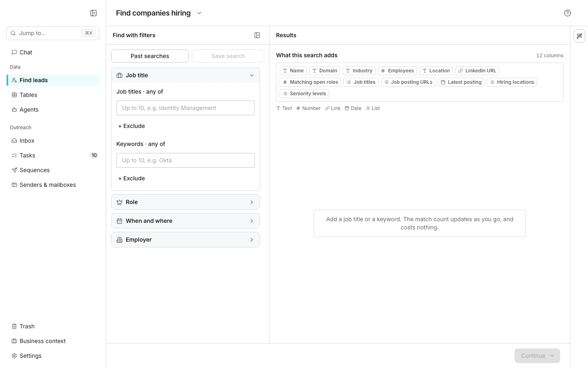Open the Trash
The width and height of the screenshot is (588, 368).
coord(53,326)
